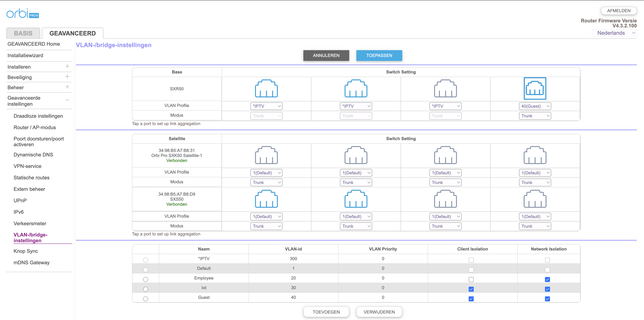Click the Orbi Pro logo
This screenshot has width=644, height=320.
(23, 13)
